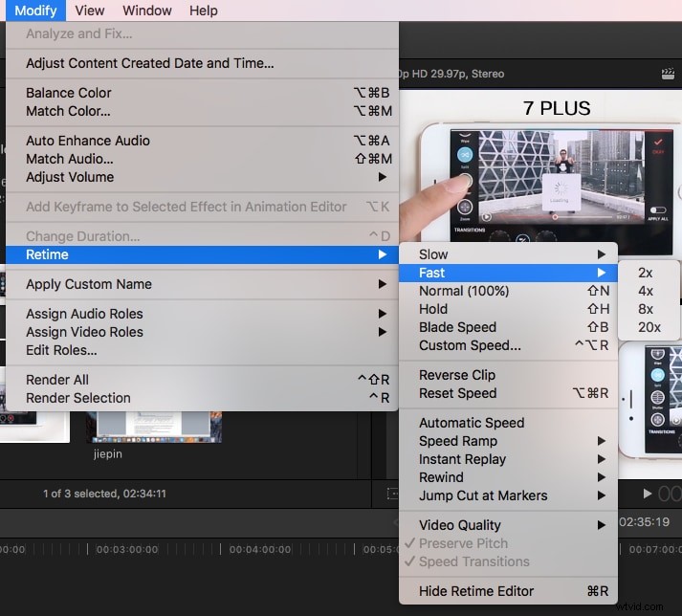Click the 00:04:00:00 timeline ruler mark

[x=260, y=549]
